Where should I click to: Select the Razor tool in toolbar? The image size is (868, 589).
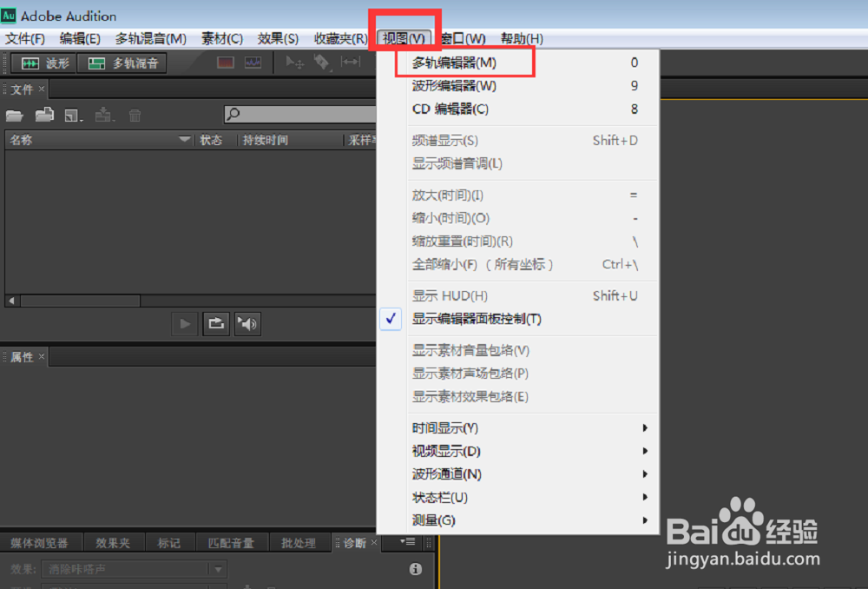322,62
